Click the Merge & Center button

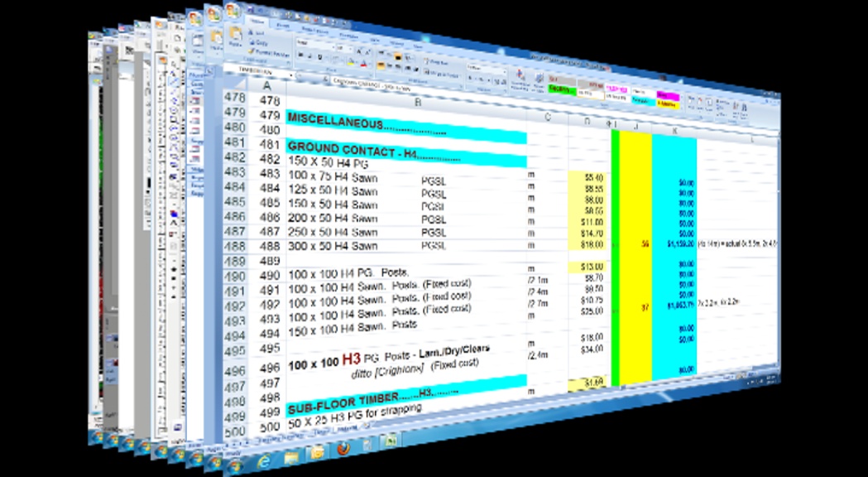coord(440,74)
